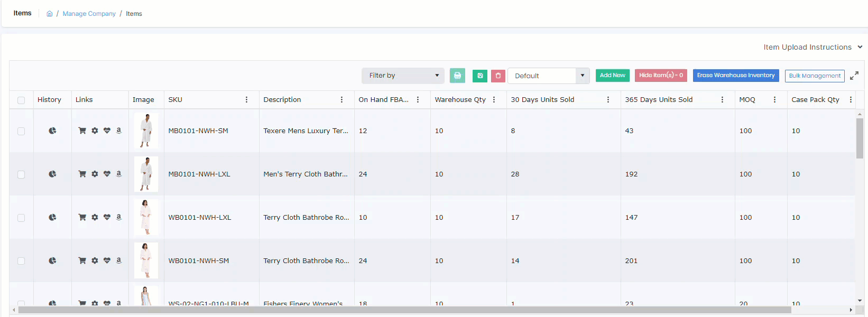The image size is (868, 317).
Task: Open Amazon link for MB0101-NWH-SM
Action: click(x=118, y=130)
